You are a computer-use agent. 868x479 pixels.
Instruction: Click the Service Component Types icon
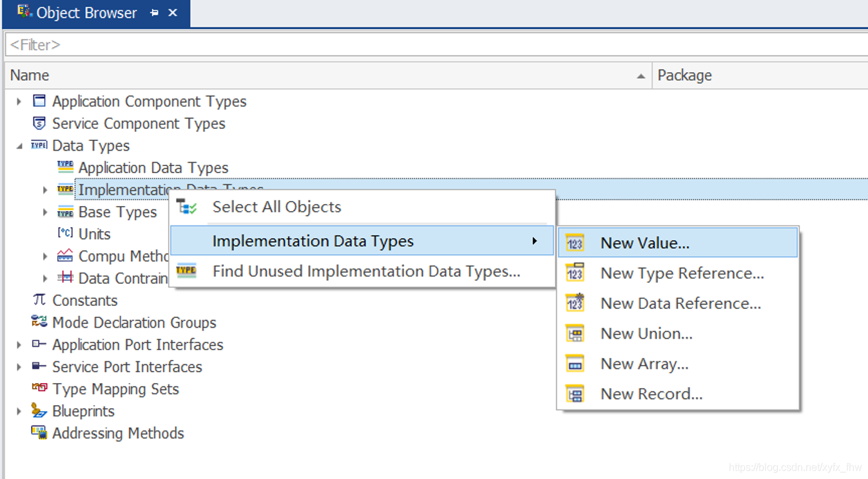(x=39, y=123)
